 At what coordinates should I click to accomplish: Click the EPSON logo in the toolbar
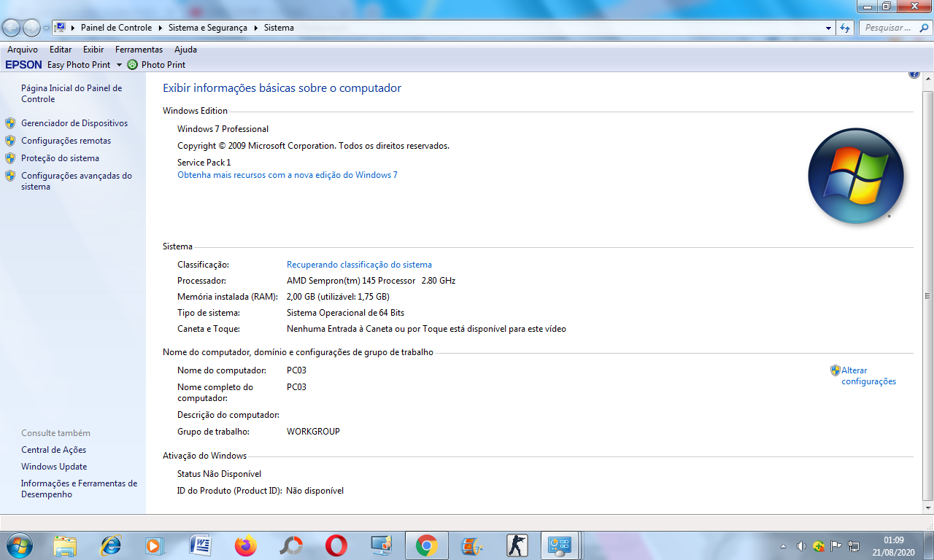click(23, 65)
